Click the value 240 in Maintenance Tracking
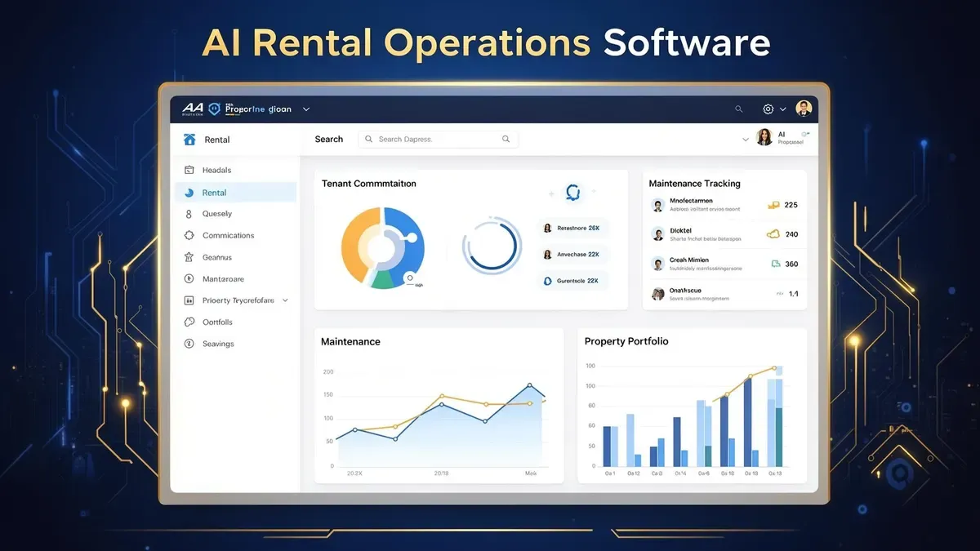 (x=791, y=234)
